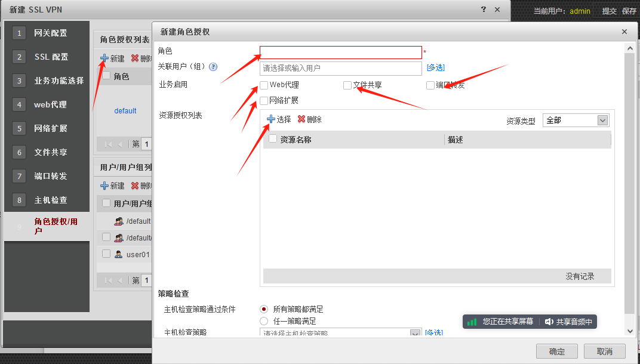640x364 pixels.
Task: Enable the Web代理 checkbox
Action: pos(264,85)
